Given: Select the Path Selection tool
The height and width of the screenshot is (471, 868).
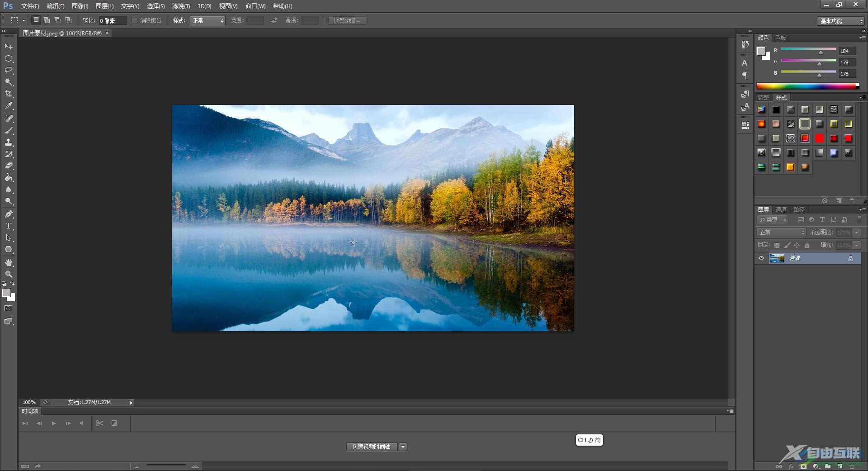Looking at the screenshot, I should (x=9, y=238).
